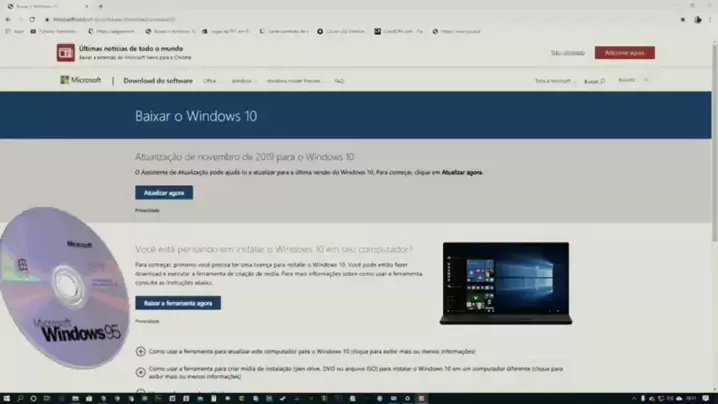Image resolution: width=718 pixels, height=404 pixels.
Task: Bookmark this page with star icon
Action: (683, 19)
